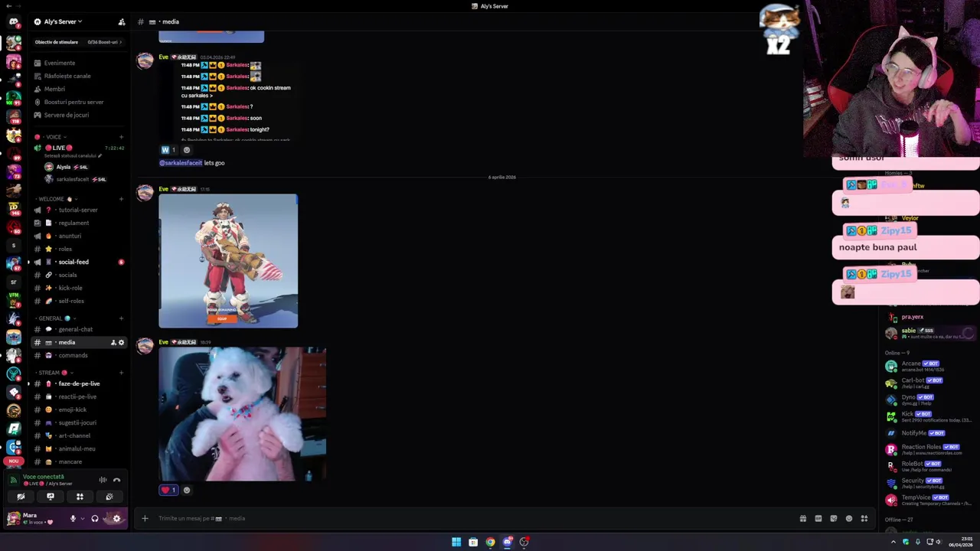Open Răsfoiește canale
The width and height of the screenshot is (980, 551).
(67, 76)
